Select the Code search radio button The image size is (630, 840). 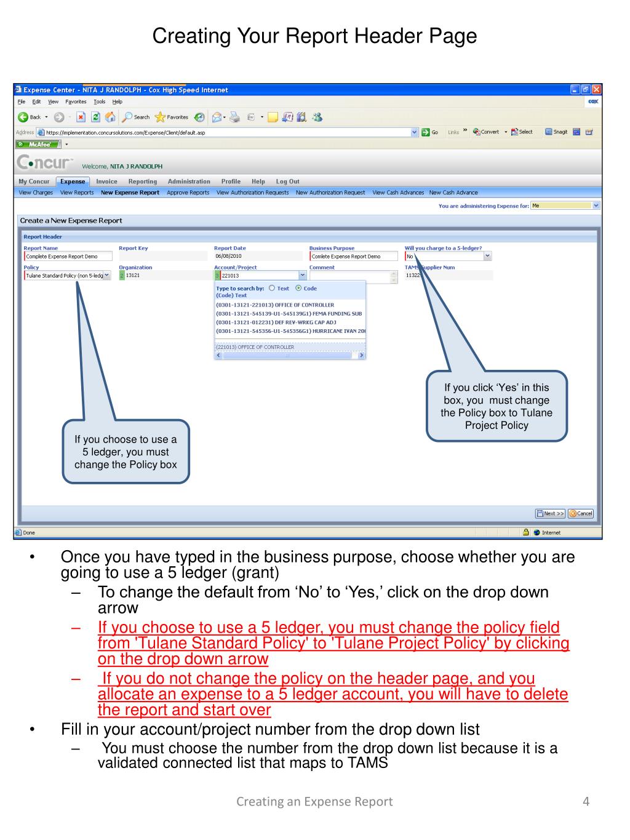point(299,288)
